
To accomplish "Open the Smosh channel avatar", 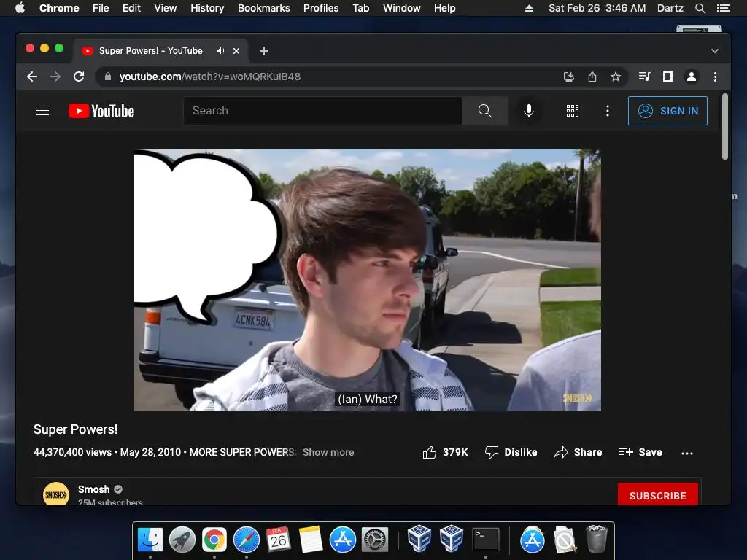I will [x=55, y=495].
